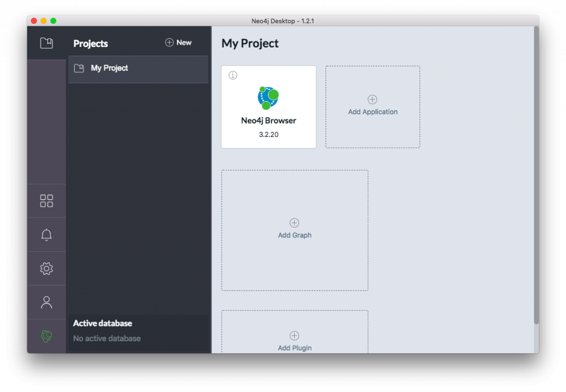Click the Projects panel heading

click(x=91, y=44)
